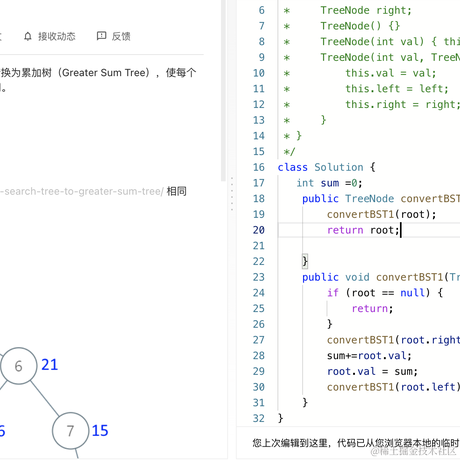
Task: Click the 'convertBST1(root);' code line
Action: pyautogui.click(x=381, y=214)
